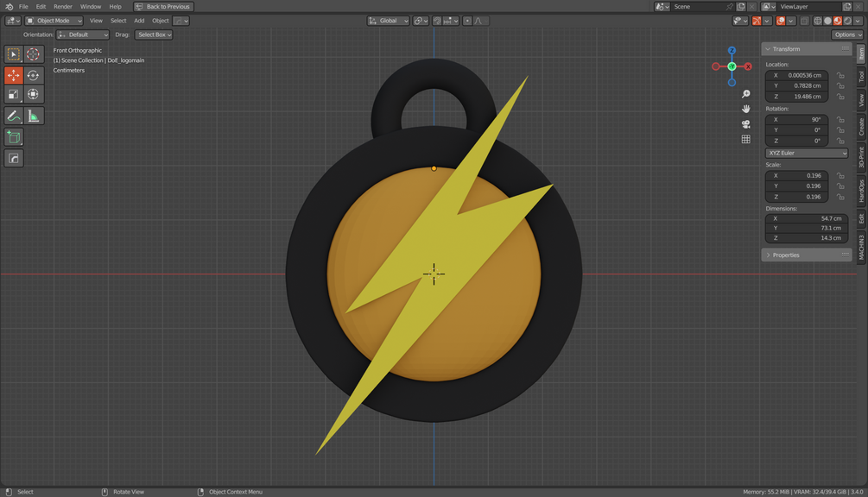Click the new view layer icon
Viewport: 868px width, 497px height.
pos(847,7)
